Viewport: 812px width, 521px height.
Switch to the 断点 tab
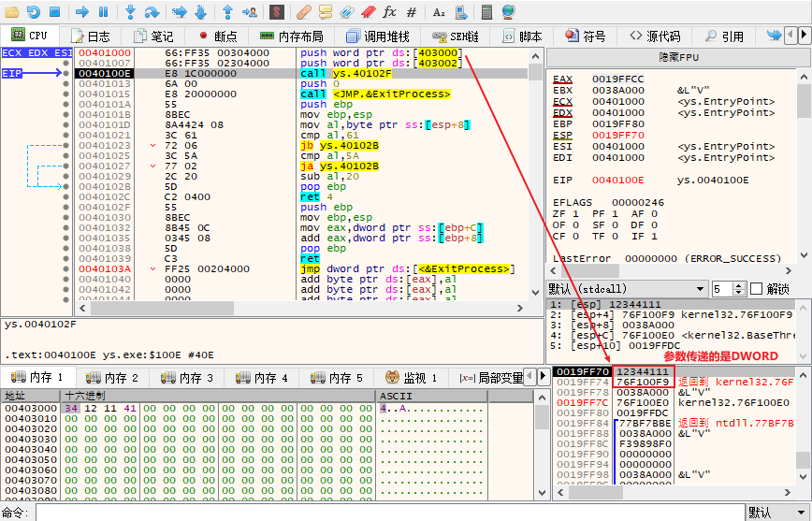(x=218, y=36)
